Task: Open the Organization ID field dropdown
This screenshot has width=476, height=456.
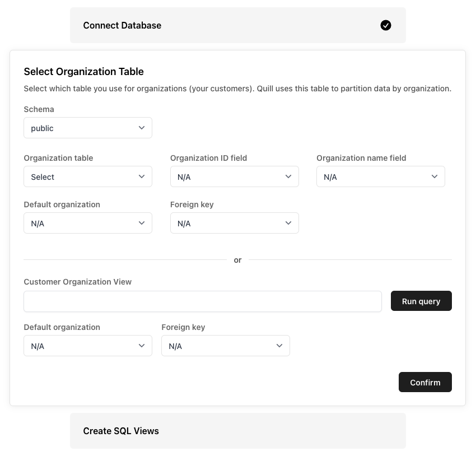Action: (x=234, y=177)
